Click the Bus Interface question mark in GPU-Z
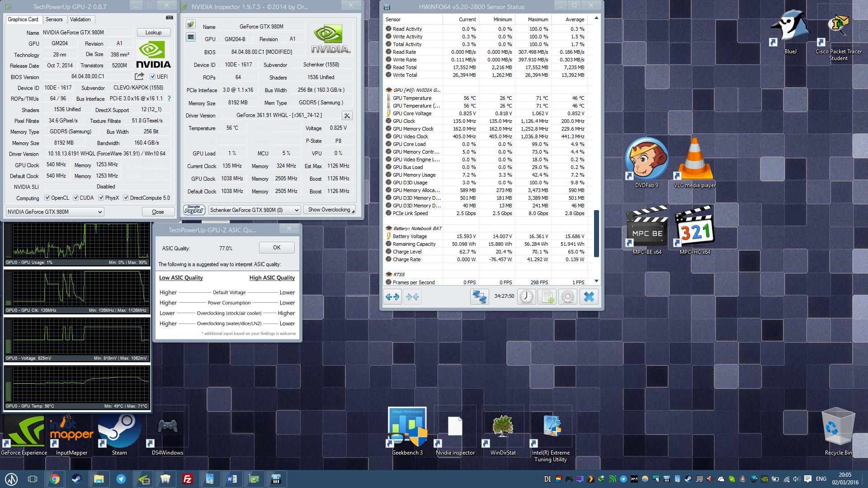This screenshot has height=488, width=868. point(169,99)
